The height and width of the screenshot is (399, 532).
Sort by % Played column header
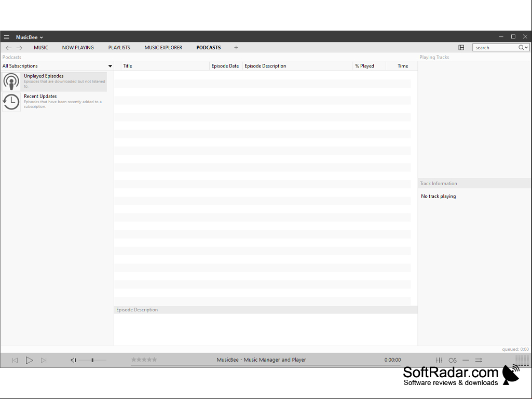pos(369,66)
